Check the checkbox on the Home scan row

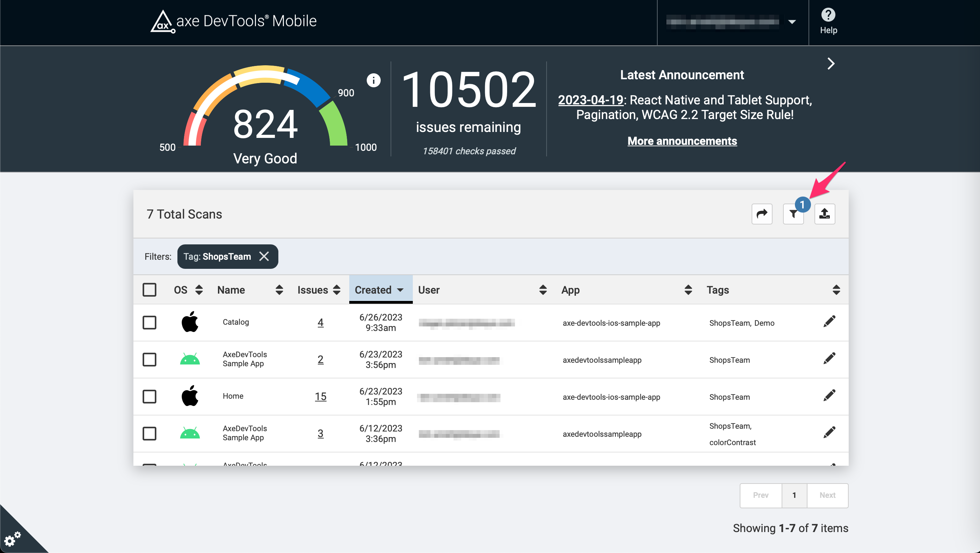pos(149,396)
